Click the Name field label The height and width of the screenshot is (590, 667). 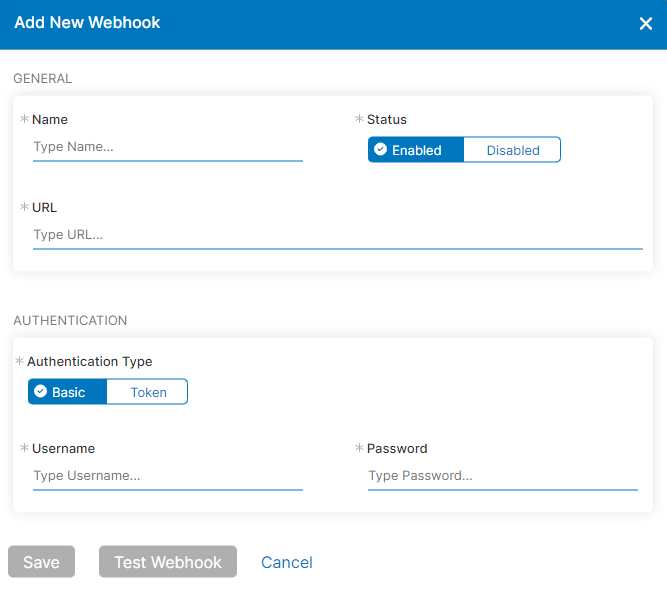50,119
